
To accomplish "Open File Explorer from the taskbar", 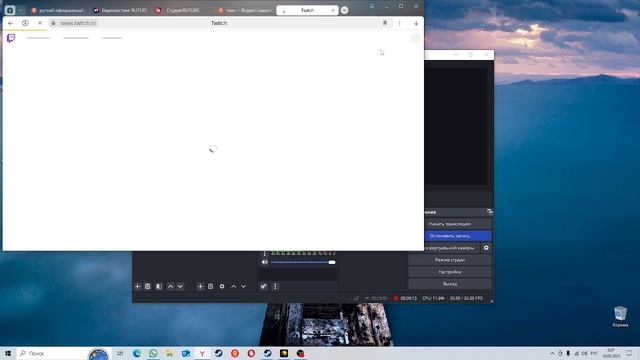I will pyautogui.click(x=169, y=353).
